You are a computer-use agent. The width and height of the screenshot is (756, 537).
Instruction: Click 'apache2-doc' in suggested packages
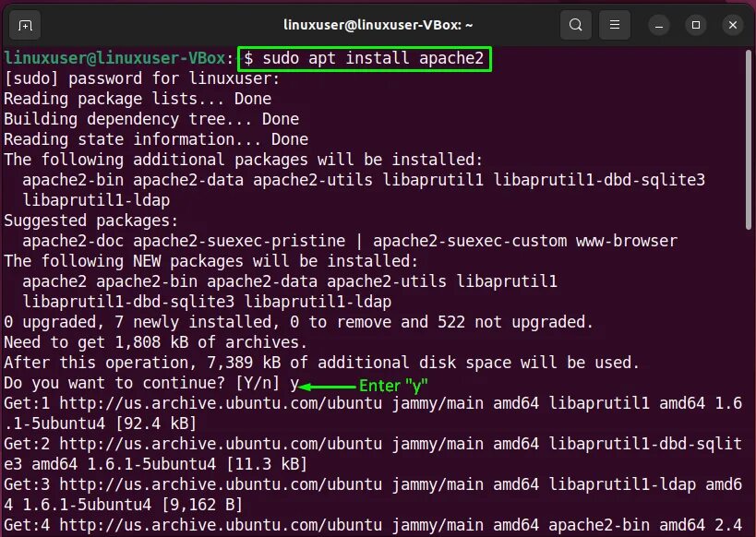click(x=73, y=241)
